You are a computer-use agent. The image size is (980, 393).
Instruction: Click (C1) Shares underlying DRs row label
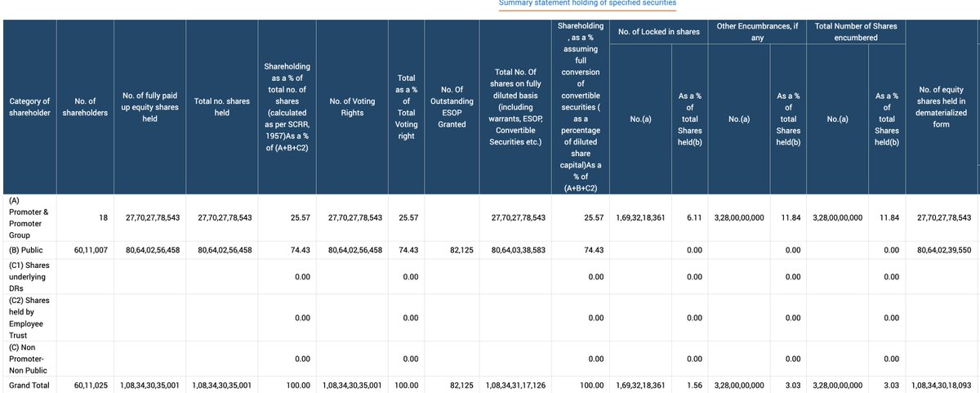[x=29, y=277]
